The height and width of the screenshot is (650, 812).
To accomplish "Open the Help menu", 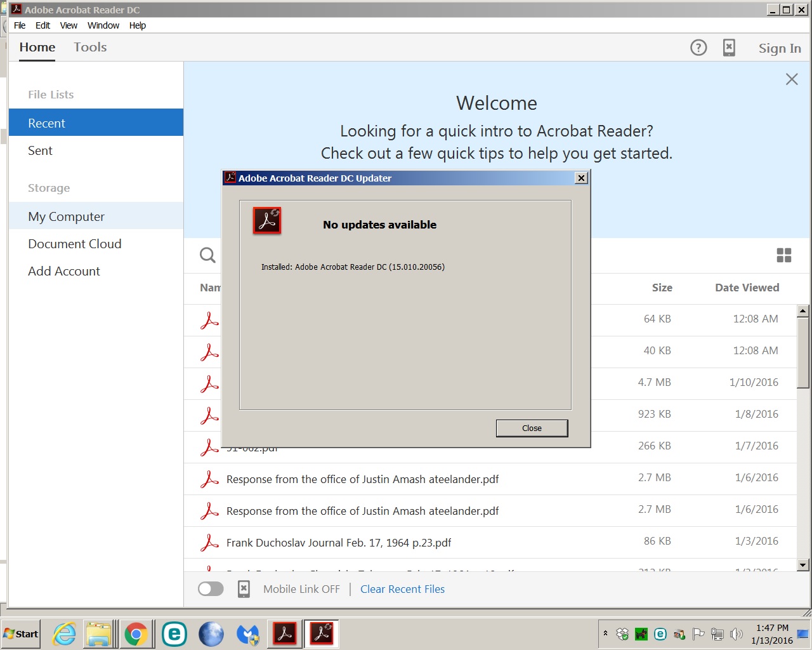I will pos(138,25).
